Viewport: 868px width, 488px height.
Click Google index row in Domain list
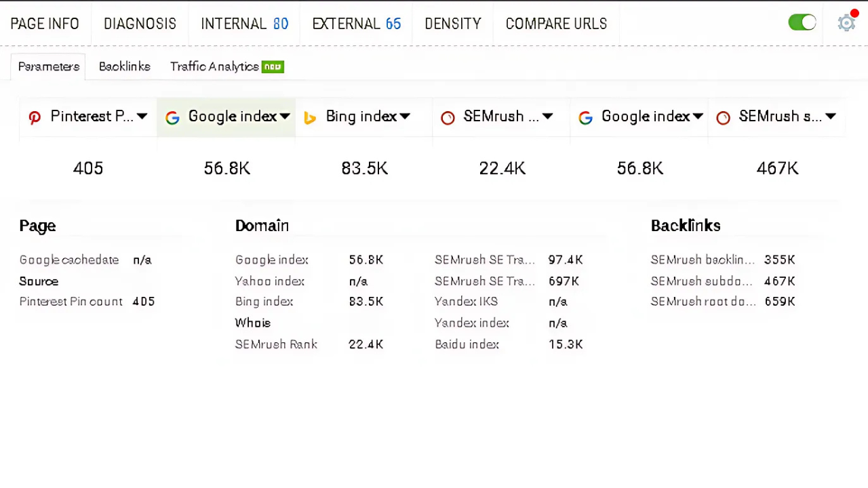[309, 260]
